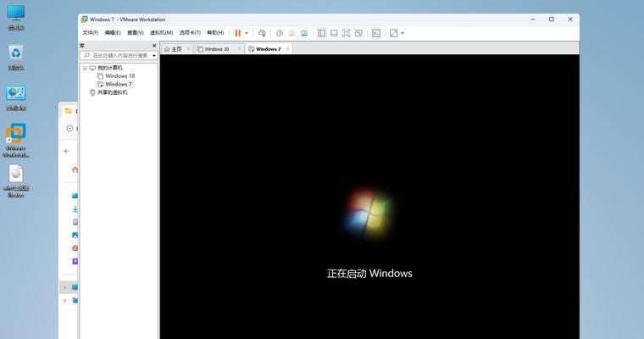Screen dimensions: 644x339
Task: Revert to snapshot using the orange icon
Action: (291, 33)
